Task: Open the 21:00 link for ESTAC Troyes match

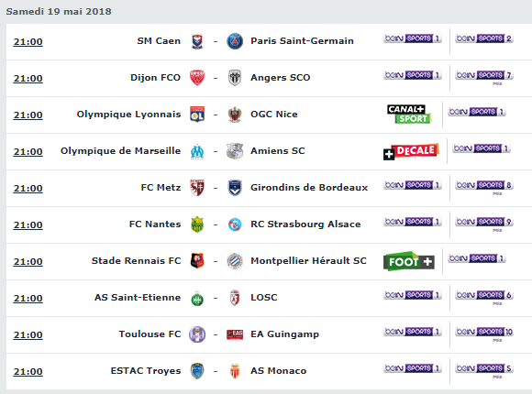Action: pos(28,372)
